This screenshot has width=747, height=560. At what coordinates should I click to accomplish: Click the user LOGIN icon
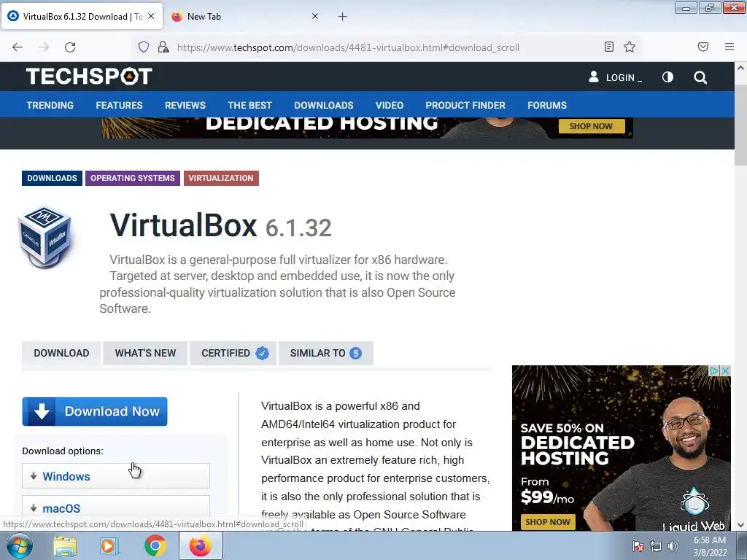click(594, 77)
